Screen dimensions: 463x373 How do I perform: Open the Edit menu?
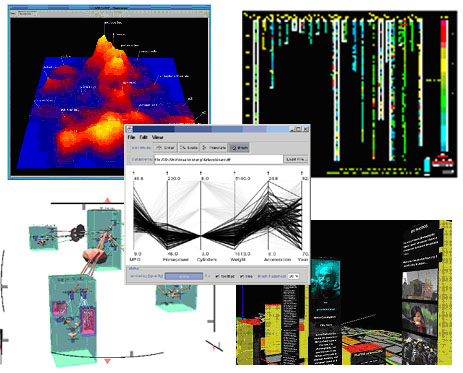point(143,137)
